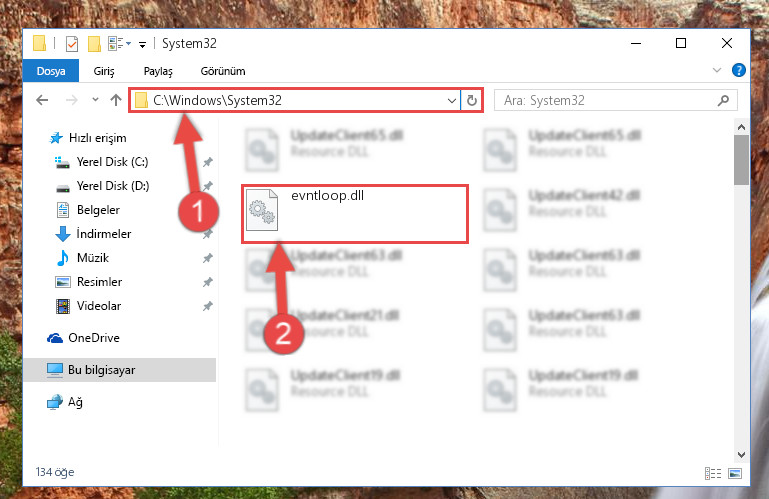Image resolution: width=769 pixels, height=499 pixels.
Task: Unpin İndirmeler using its pin icon
Action: pyautogui.click(x=207, y=234)
